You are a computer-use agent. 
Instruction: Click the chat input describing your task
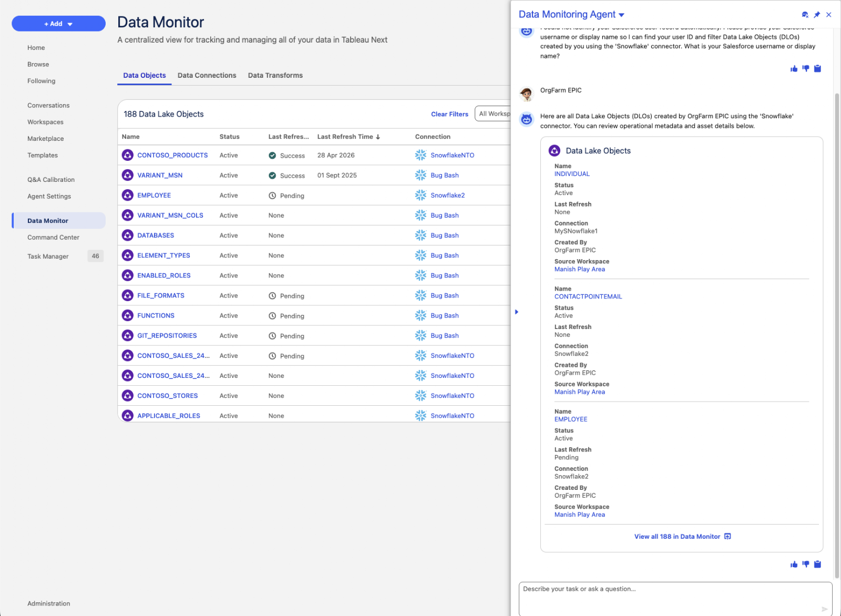pyautogui.click(x=675, y=599)
